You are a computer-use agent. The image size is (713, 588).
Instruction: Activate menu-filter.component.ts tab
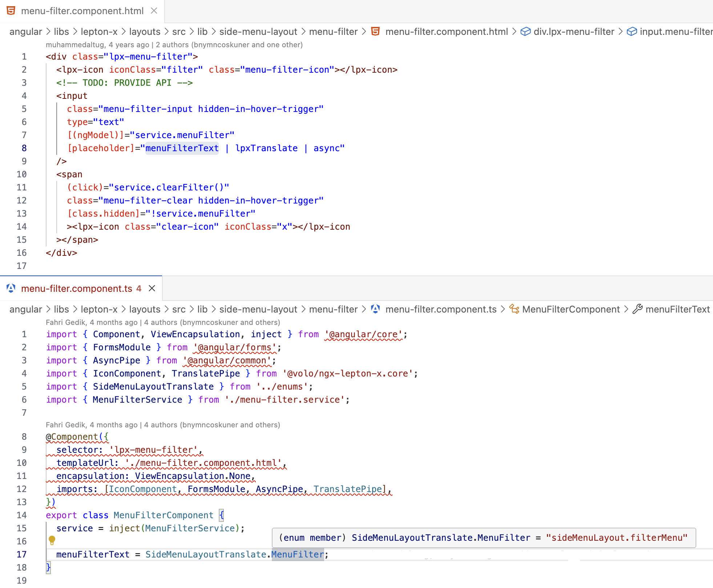tap(77, 289)
